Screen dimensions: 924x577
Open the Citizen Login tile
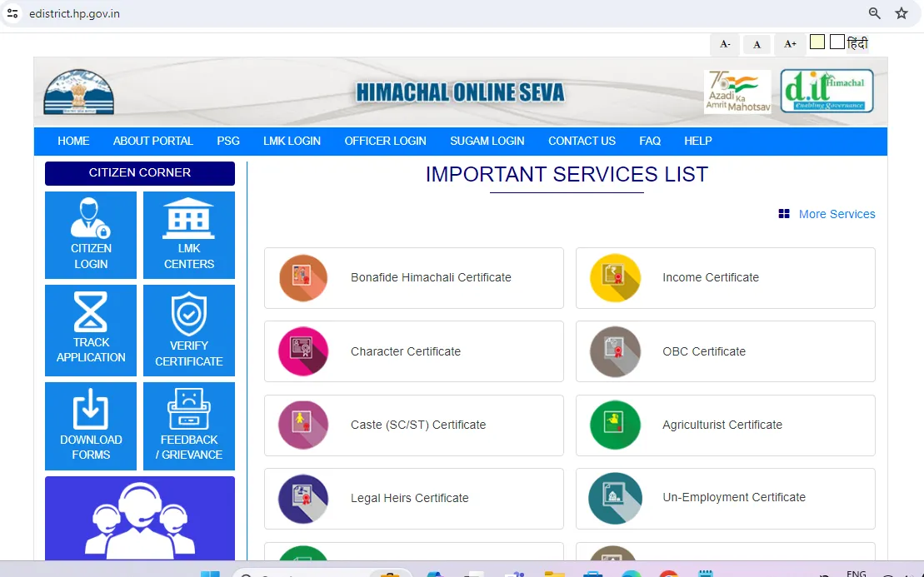[91, 235]
